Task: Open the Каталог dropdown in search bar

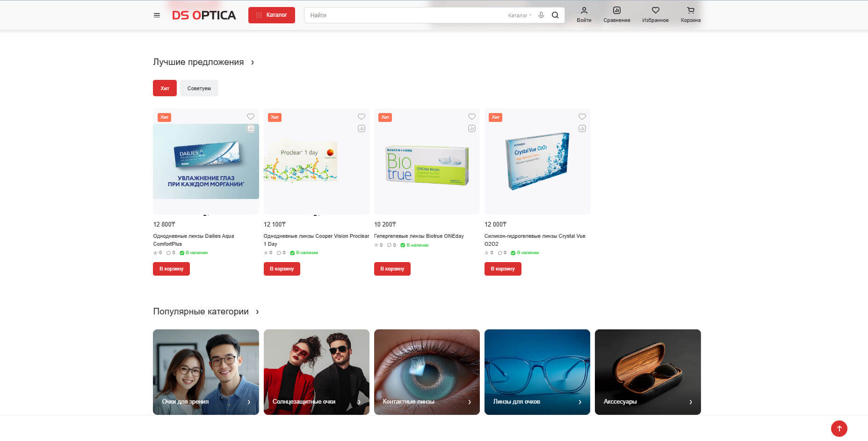Action: (520, 15)
